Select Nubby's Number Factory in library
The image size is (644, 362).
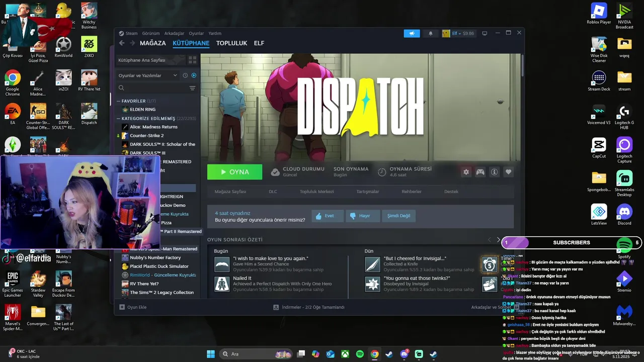(x=156, y=257)
